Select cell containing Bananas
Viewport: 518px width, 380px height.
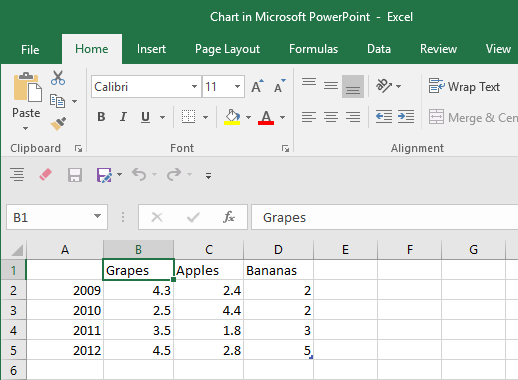[278, 270]
